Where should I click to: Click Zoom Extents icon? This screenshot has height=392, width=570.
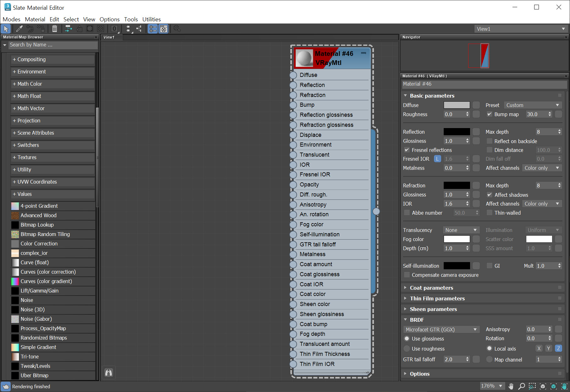click(543, 386)
